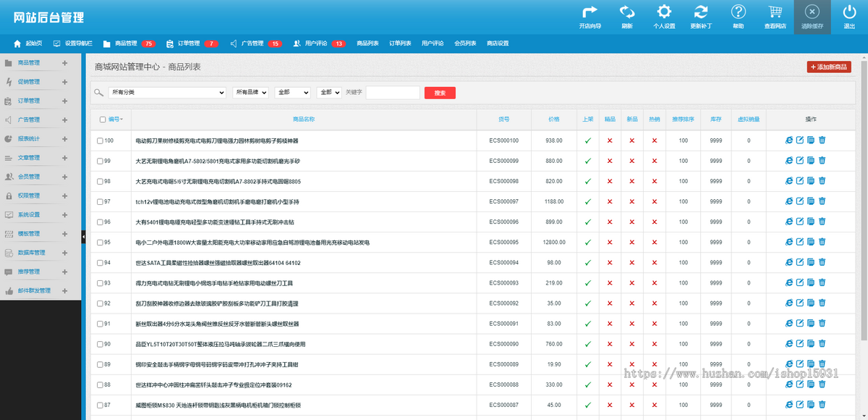Open 商品管理 nav item with 75 badge

129,43
